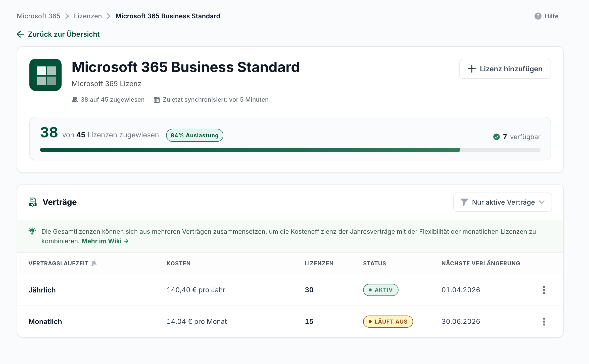The image size is (589, 364).
Task: Click the large Microsoft 365 Business Standard page title
Action: (x=186, y=67)
